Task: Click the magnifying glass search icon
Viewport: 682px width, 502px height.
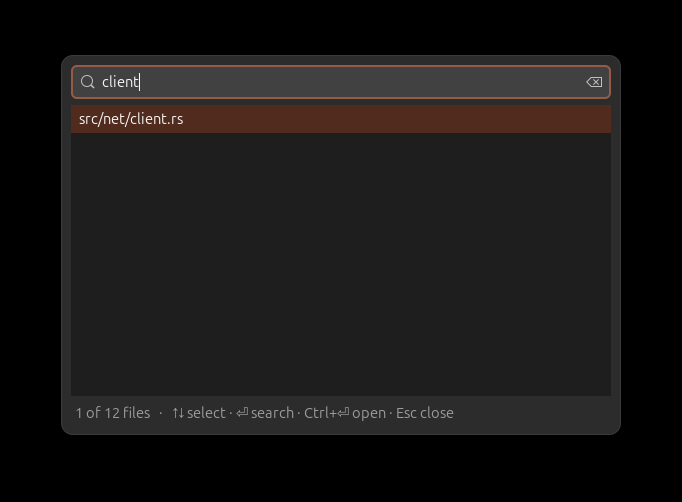Action: (87, 82)
